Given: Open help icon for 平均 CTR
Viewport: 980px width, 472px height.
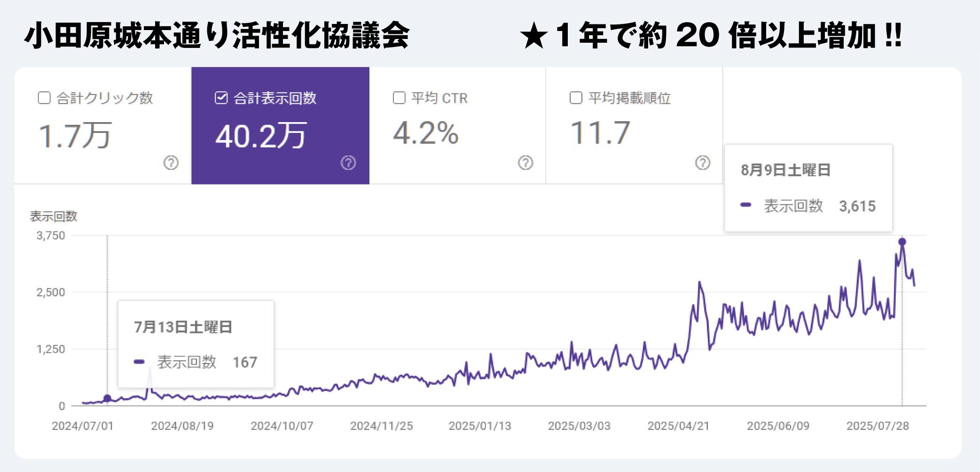Looking at the screenshot, I should (x=525, y=163).
